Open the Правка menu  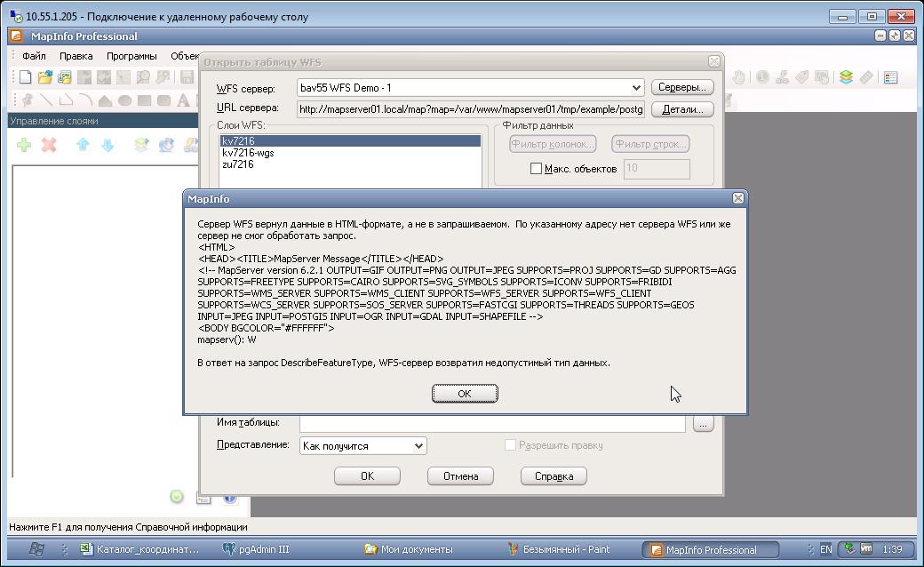point(76,56)
